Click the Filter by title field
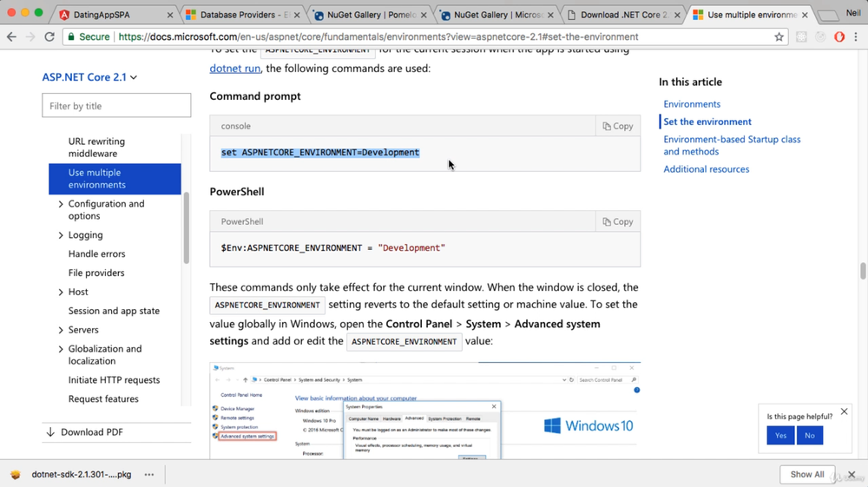This screenshot has height=487, width=868. (x=116, y=105)
